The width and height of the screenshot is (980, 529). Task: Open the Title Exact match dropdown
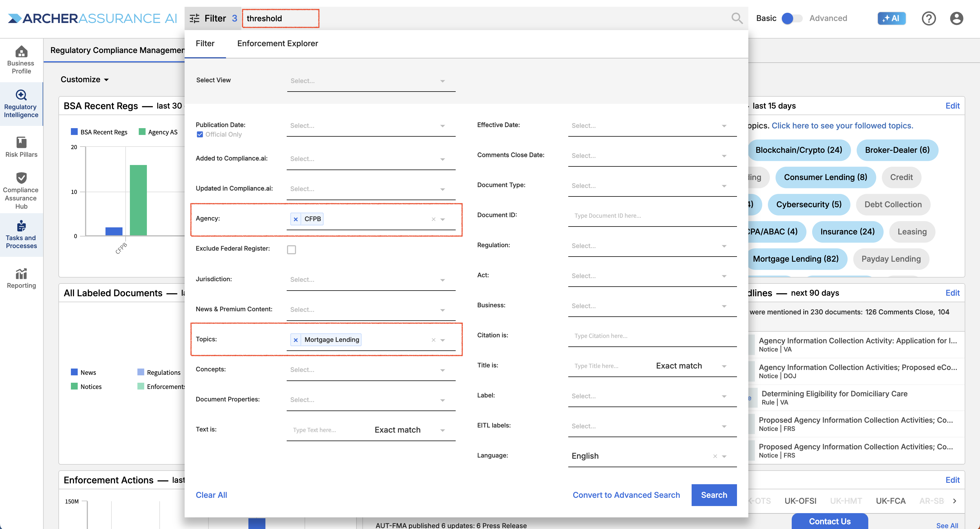pos(691,366)
